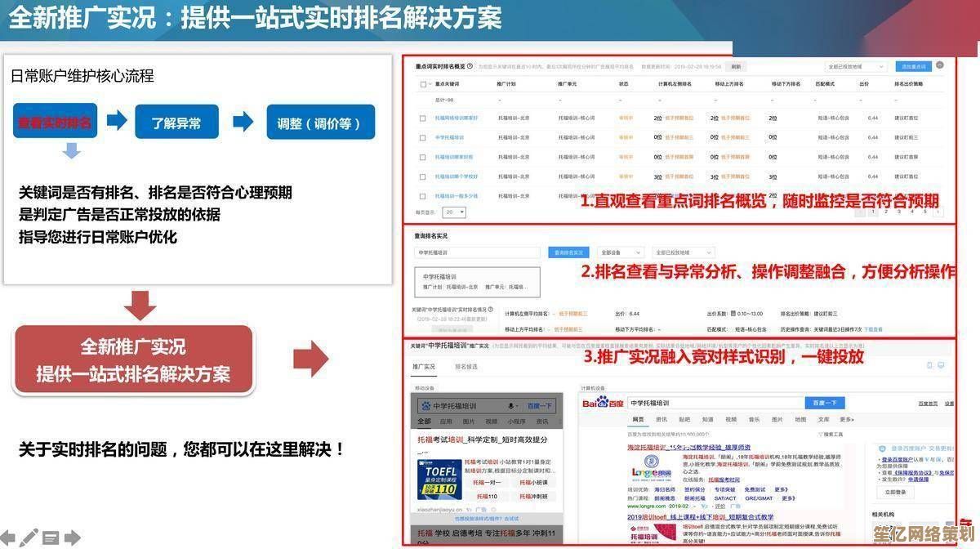Image resolution: width=980 pixels, height=549 pixels.
Task: Click the round gray icon beside 添加重点词
Action: [940, 65]
